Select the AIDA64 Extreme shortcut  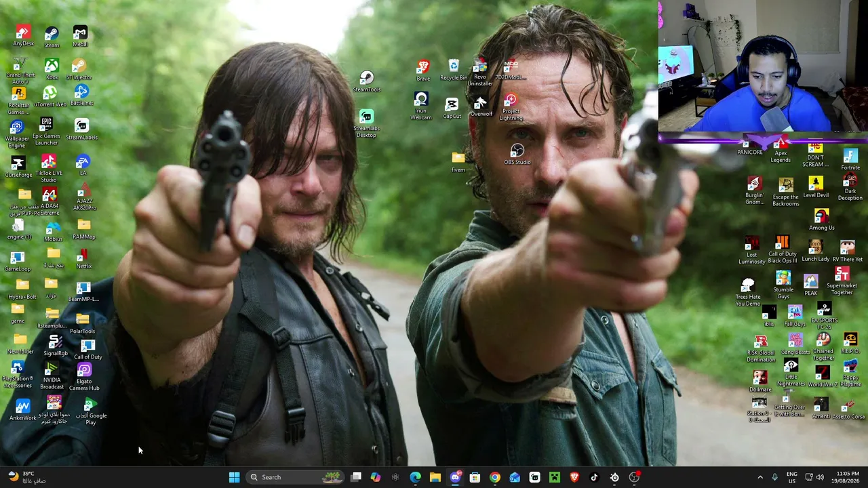pos(50,201)
